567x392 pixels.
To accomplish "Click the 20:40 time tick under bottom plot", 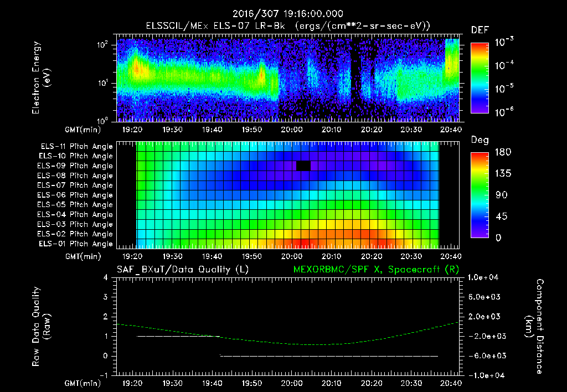I will pos(451,383).
